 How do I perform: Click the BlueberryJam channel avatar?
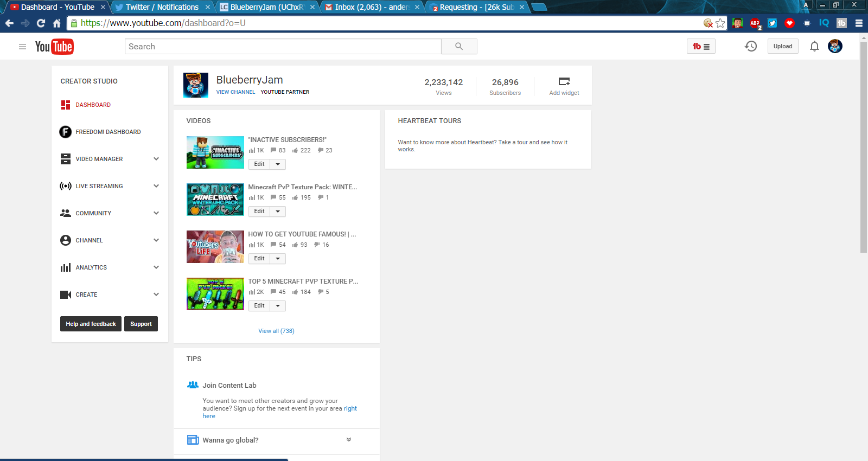click(x=196, y=85)
